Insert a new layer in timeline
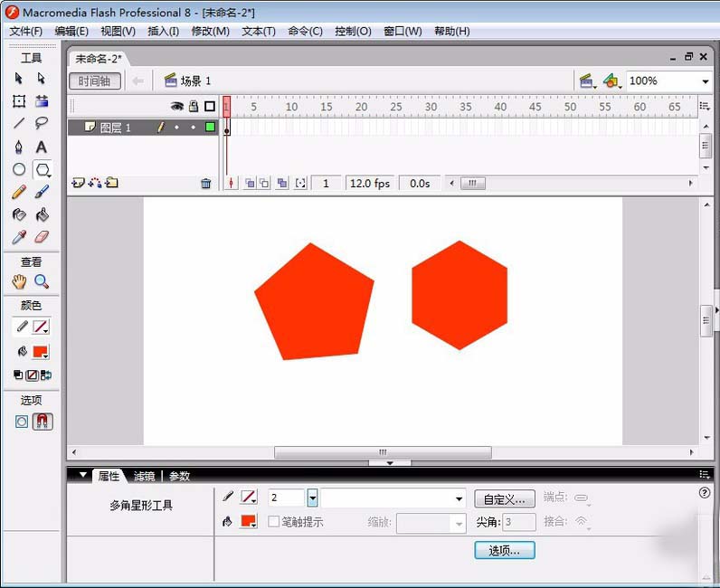Viewport: 720px width, 588px height. (78, 183)
